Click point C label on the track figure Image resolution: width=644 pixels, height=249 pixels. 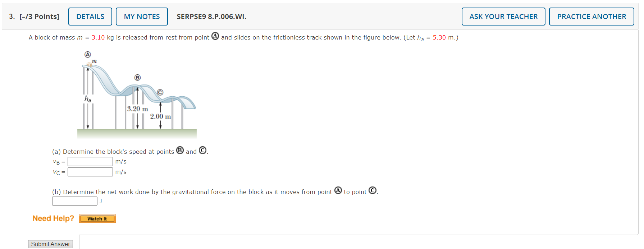pyautogui.click(x=160, y=92)
